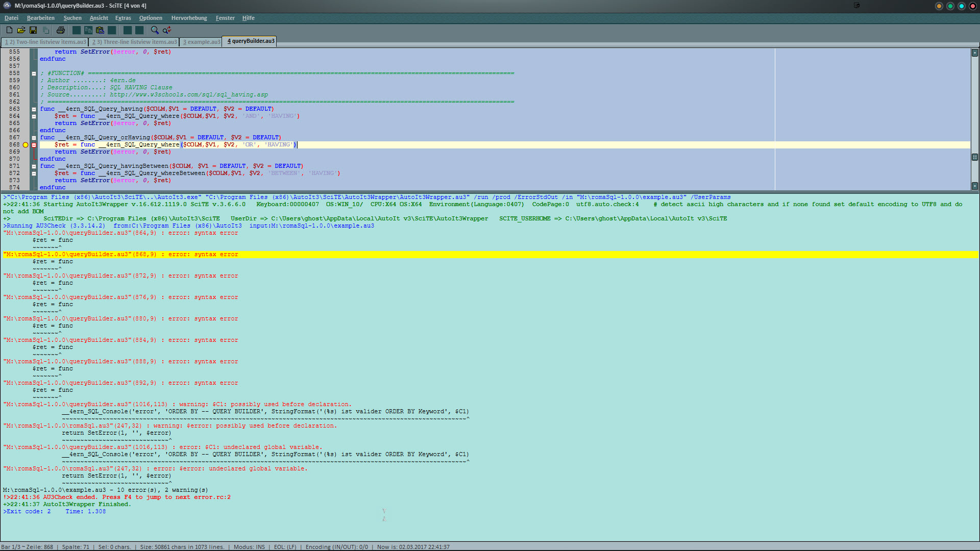Click the Save floppy disk icon
The width and height of the screenshot is (980, 551).
coord(33,30)
